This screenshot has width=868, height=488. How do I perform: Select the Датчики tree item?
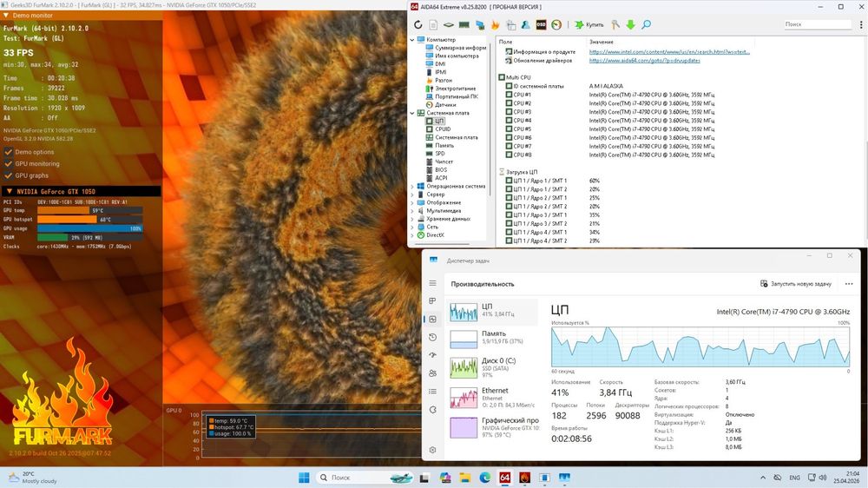tap(441, 105)
